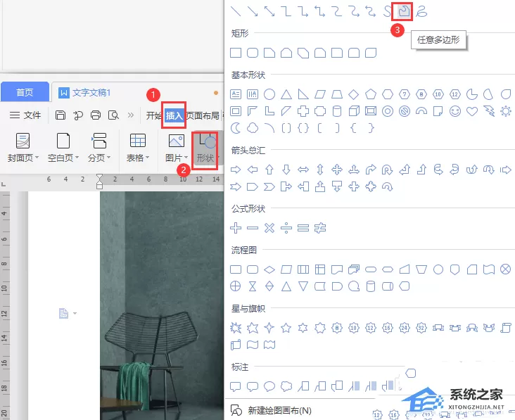This screenshot has width=515, height=420.
Task: Open the 首页 home tab
Action: (x=25, y=92)
